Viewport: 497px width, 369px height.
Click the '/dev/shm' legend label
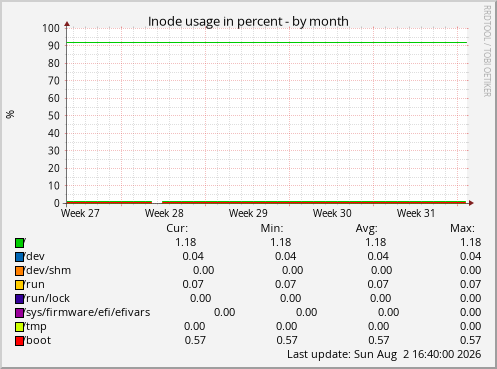pos(48,270)
